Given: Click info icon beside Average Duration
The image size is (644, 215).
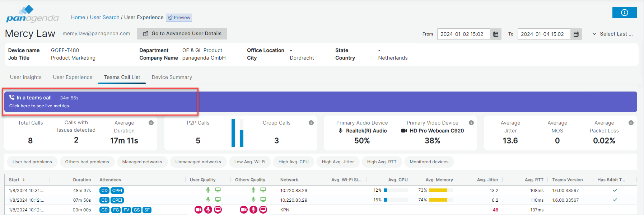Looking at the screenshot, I should (151, 123).
